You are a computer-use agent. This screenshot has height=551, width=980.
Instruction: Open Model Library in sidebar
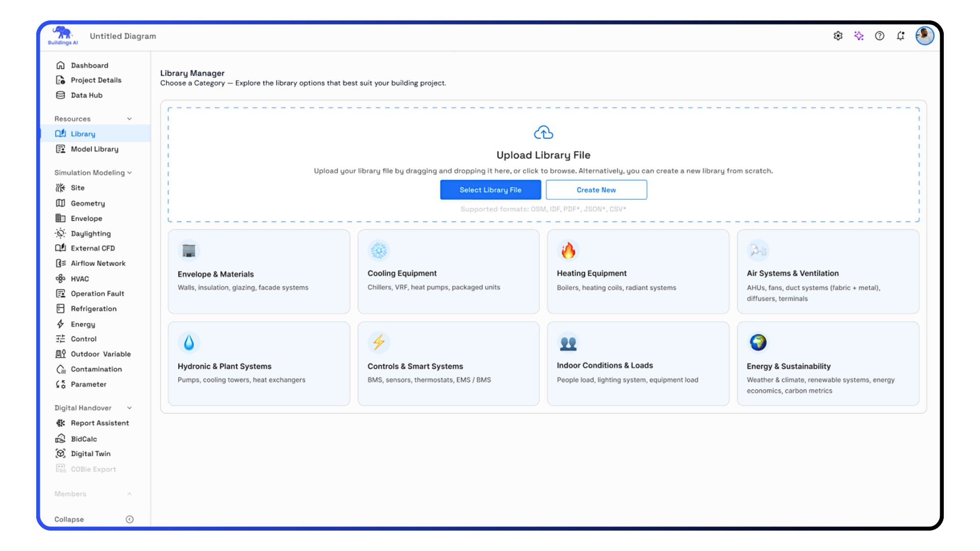pos(94,149)
